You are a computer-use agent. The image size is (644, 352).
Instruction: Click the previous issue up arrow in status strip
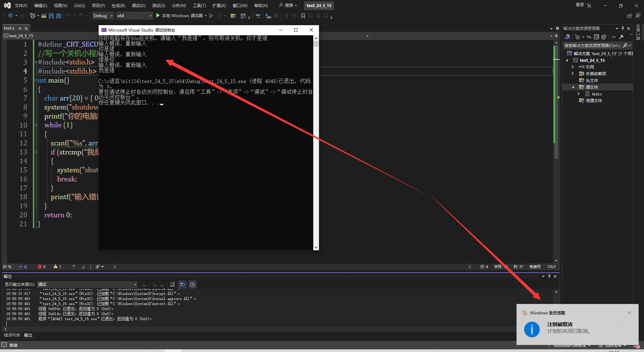click(74, 267)
